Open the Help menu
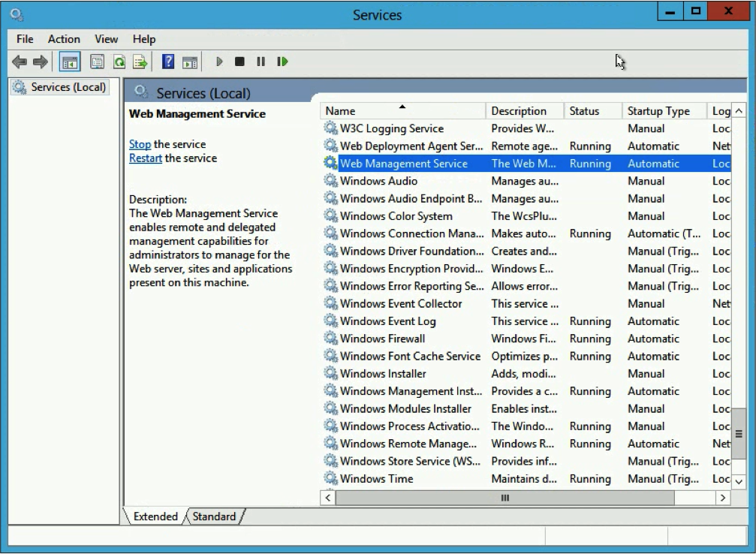This screenshot has width=756, height=554. tap(143, 39)
